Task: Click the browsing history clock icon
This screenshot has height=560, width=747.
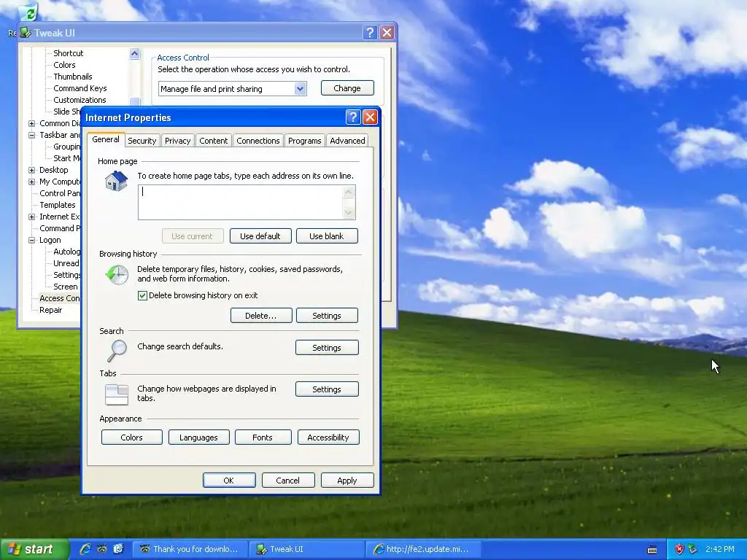Action: (x=117, y=275)
